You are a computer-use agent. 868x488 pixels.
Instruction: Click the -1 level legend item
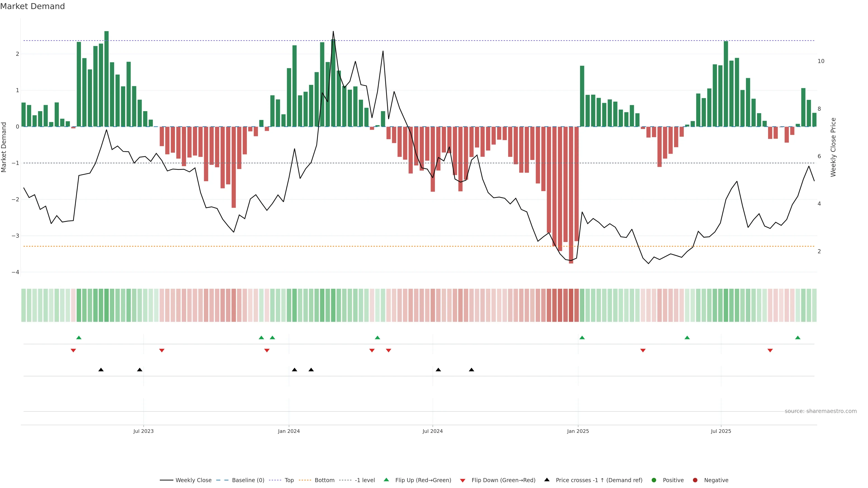click(x=365, y=480)
